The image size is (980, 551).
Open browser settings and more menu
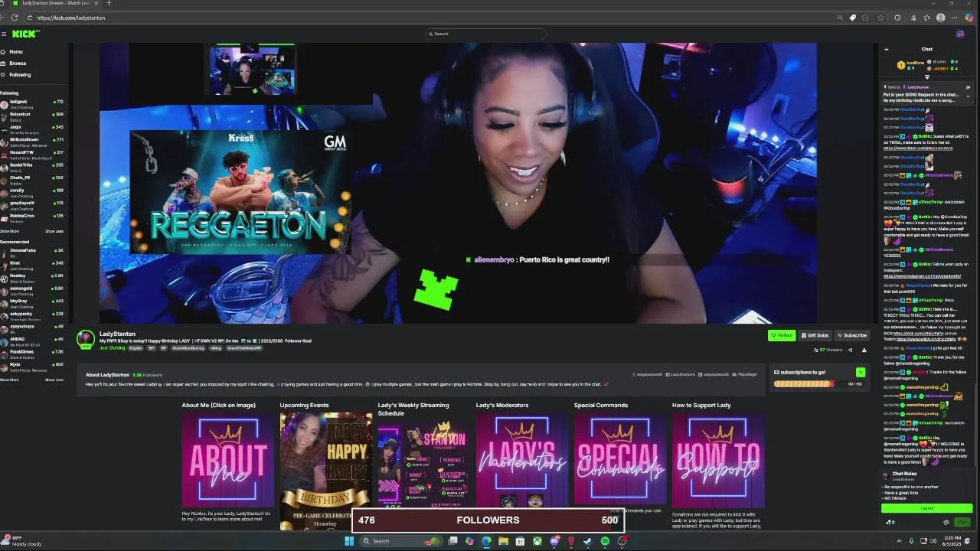pos(953,18)
